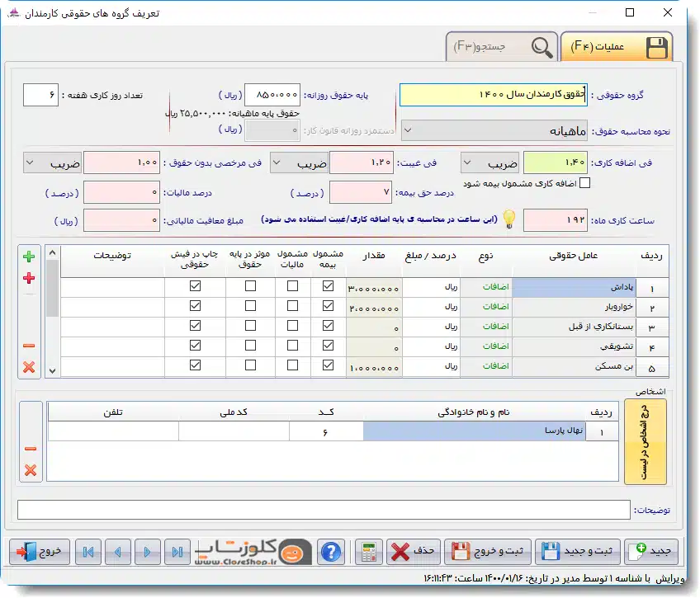The height and width of the screenshot is (598, 700).
Task: Click the floppy disk icon on operations tab
Action: (657, 47)
